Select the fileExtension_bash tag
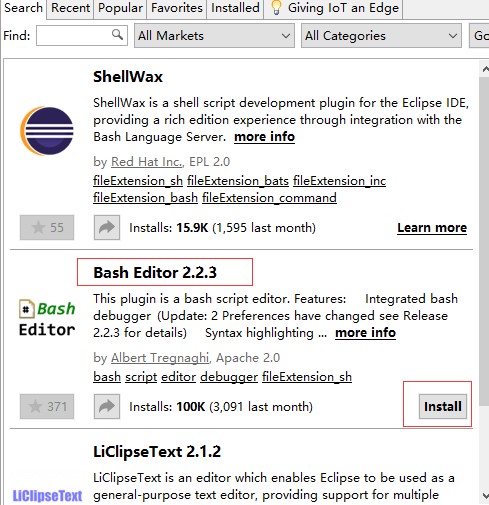The height and width of the screenshot is (505, 489). (145, 198)
